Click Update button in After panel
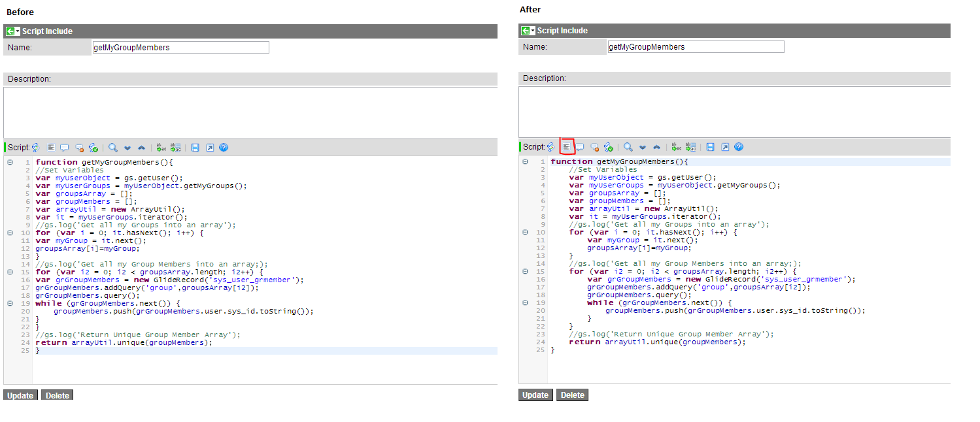This screenshot has width=980, height=422. coord(535,395)
